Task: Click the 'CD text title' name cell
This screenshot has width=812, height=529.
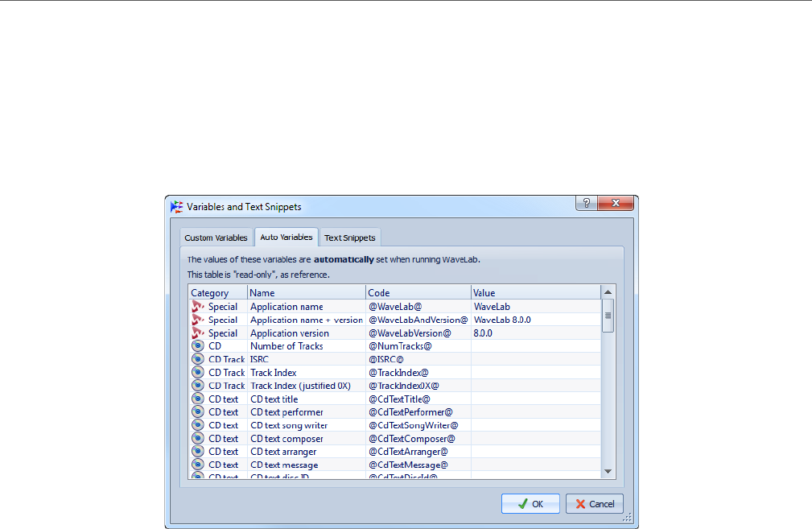Action: pos(307,399)
